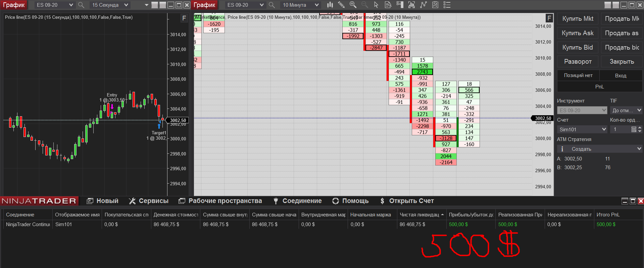This screenshot has width=644, height=268.
Task: Click the list-style icon in chart toolbar
Action: (447, 5)
